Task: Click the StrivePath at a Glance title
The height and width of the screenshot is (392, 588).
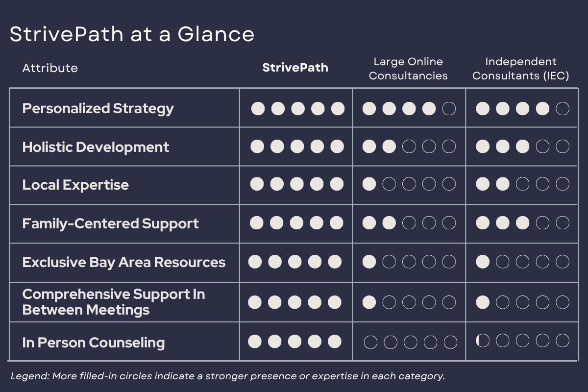Action: pos(132,34)
